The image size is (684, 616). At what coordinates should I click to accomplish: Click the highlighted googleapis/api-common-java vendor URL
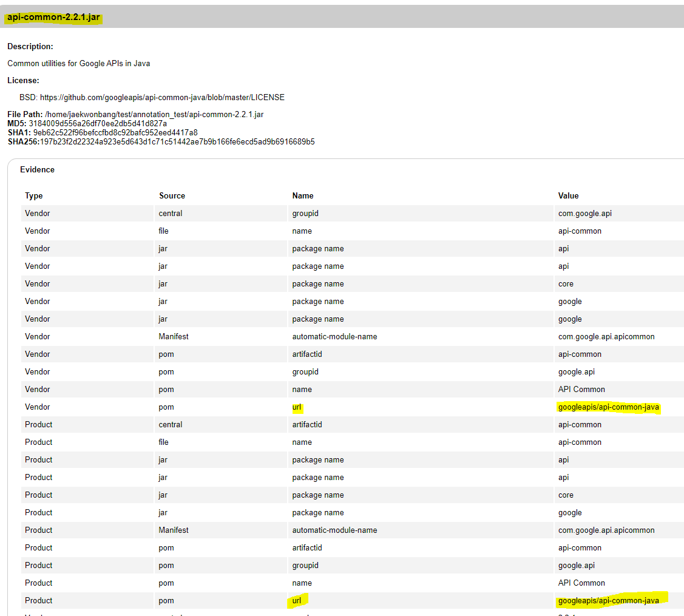click(x=608, y=407)
